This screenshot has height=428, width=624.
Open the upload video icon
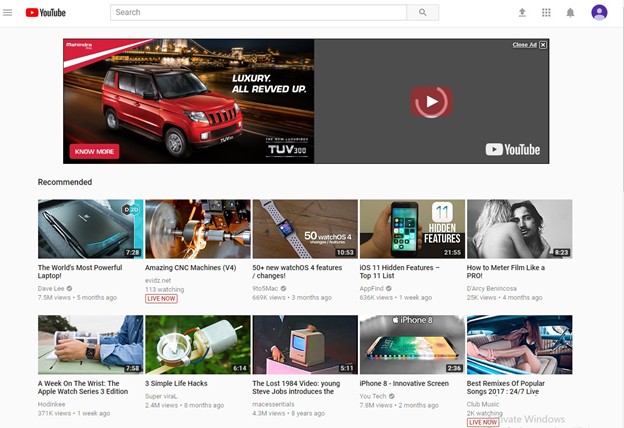[522, 13]
